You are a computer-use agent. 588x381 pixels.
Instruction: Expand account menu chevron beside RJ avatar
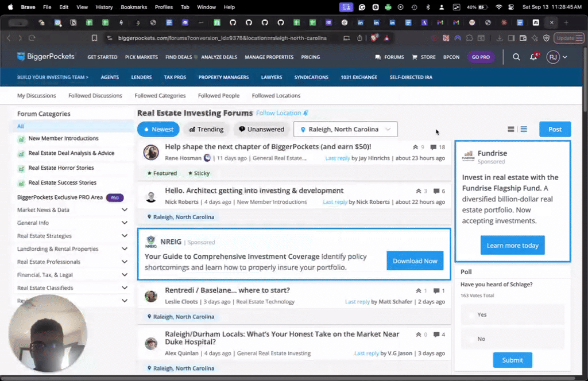tap(565, 57)
